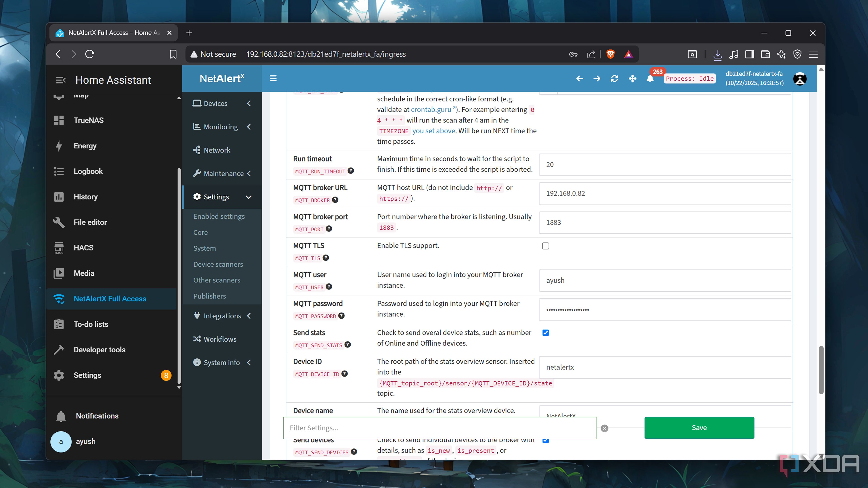This screenshot has width=868, height=488.
Task: Click the Process: Idle status label
Action: tap(689, 78)
